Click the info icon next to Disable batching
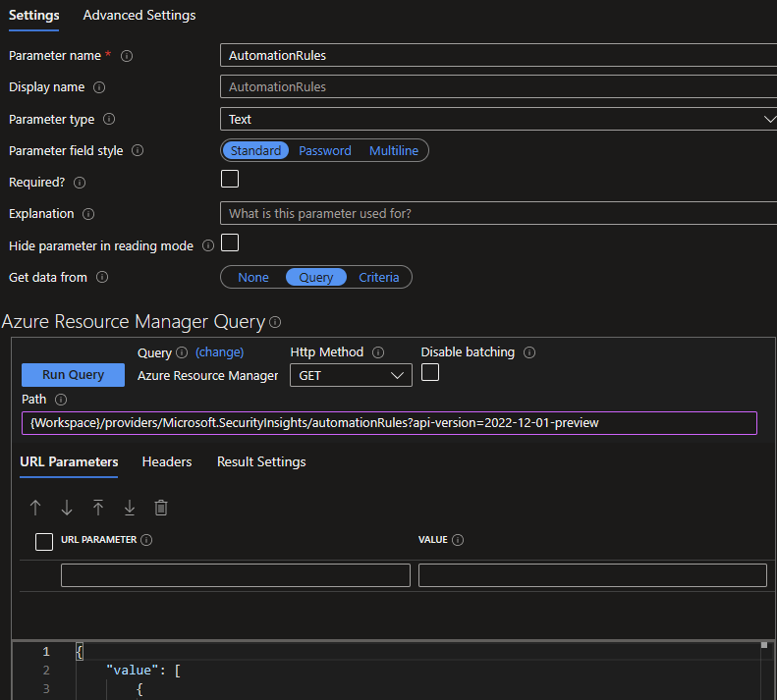 529,352
